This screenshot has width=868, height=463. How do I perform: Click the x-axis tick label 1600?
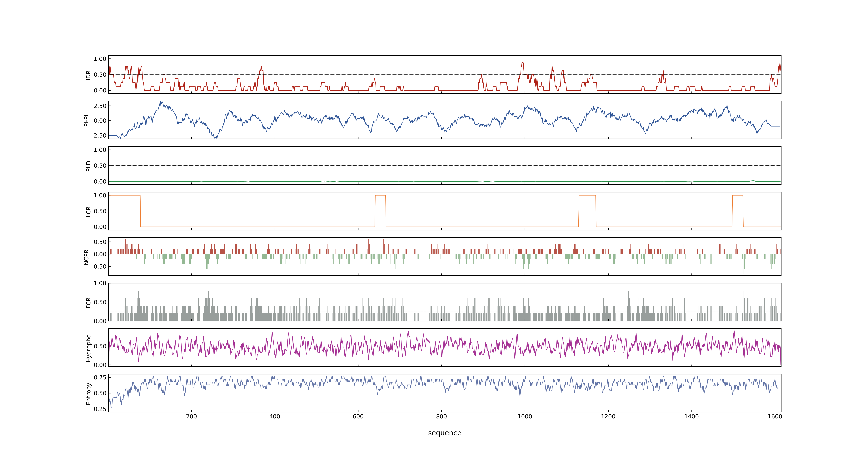(x=775, y=416)
